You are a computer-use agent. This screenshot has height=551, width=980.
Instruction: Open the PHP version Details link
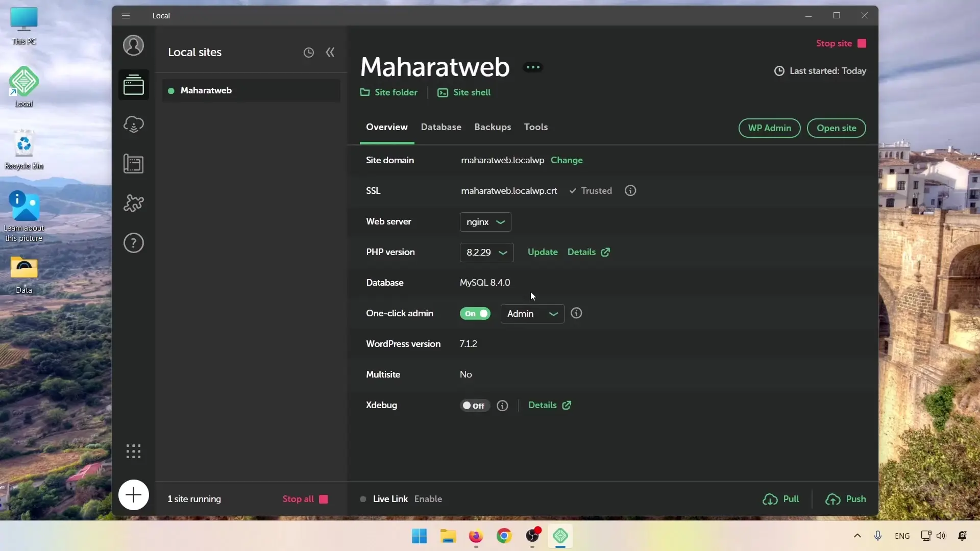pyautogui.click(x=589, y=252)
